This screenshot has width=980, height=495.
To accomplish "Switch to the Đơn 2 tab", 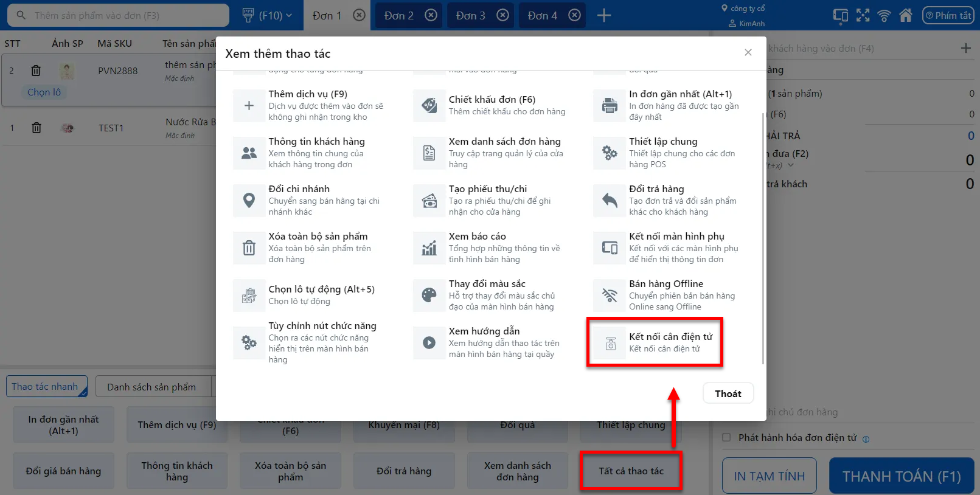I will coord(398,16).
